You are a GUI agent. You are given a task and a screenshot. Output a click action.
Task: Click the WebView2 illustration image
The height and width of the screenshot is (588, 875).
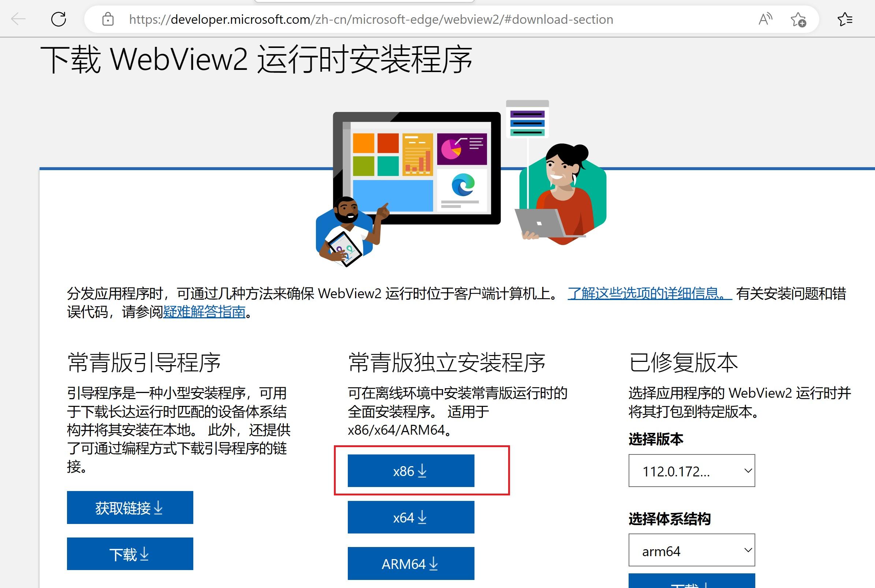[x=461, y=183]
